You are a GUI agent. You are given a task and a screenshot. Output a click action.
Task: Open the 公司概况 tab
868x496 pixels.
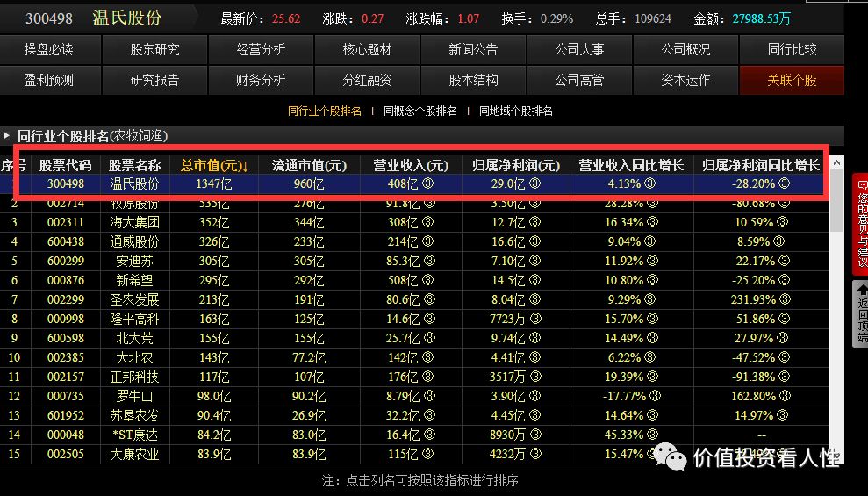tap(685, 50)
